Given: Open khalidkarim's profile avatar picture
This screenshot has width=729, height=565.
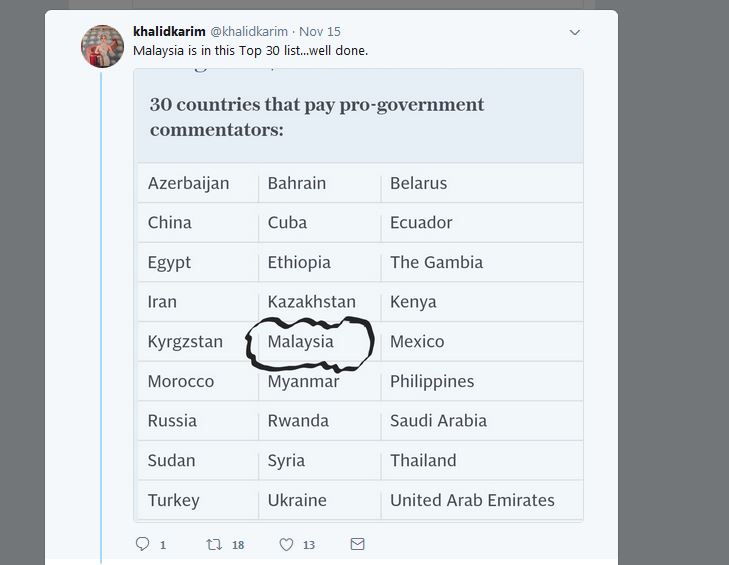Looking at the screenshot, I should [x=102, y=45].
